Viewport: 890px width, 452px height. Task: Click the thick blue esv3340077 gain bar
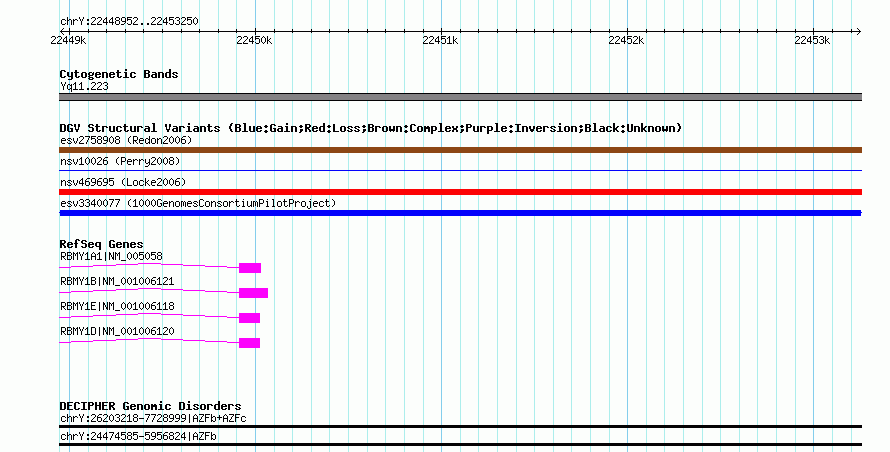(460, 213)
